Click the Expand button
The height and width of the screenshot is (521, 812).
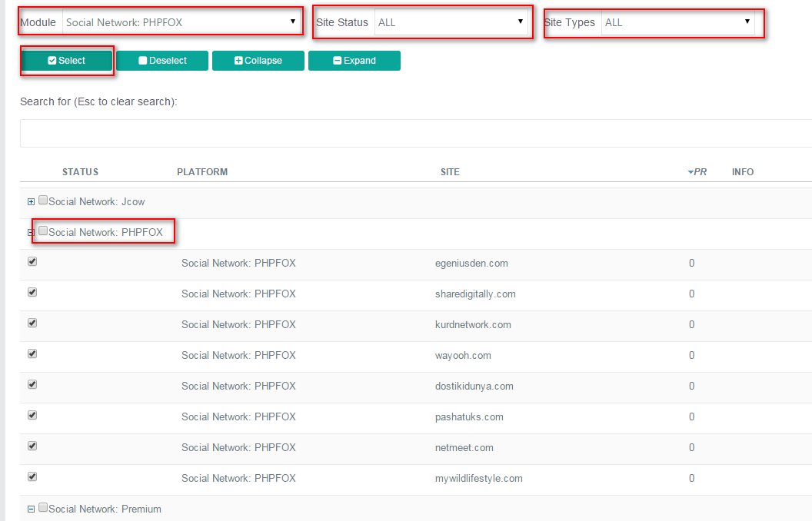(354, 61)
